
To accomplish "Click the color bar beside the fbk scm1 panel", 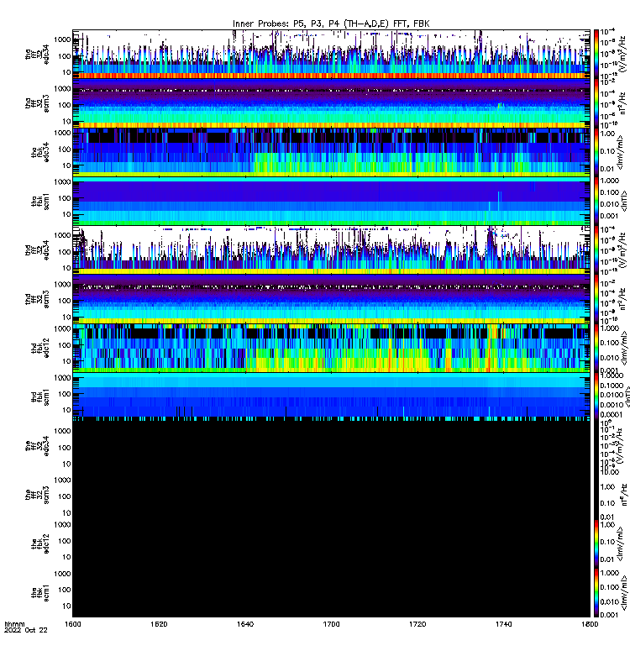I will tap(596, 593).
